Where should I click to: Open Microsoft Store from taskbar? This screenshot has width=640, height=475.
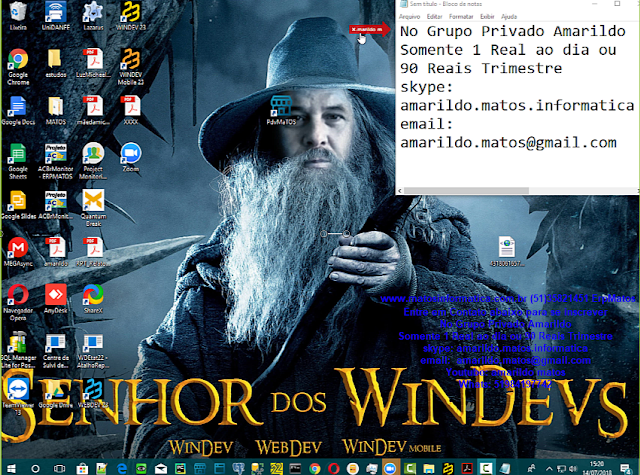[82, 468]
